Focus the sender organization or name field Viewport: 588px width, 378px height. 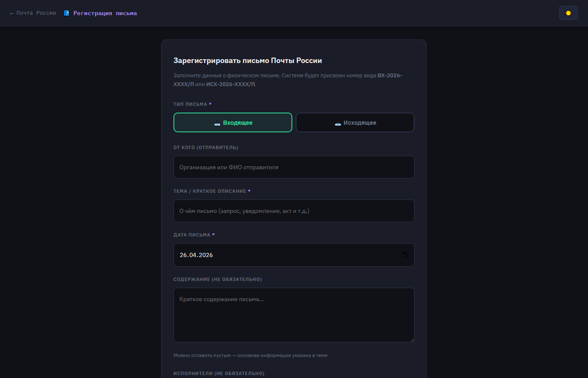[x=294, y=167]
